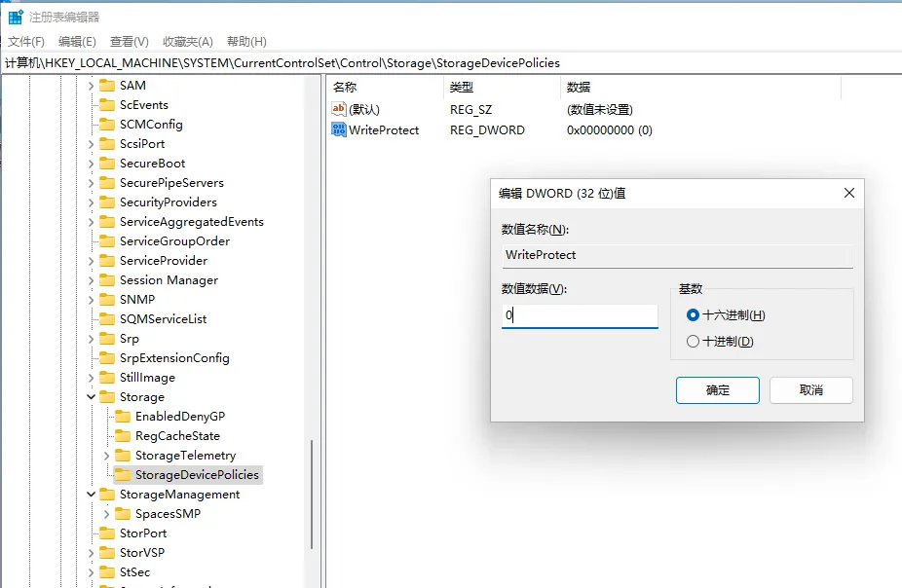Click the Storage key folder icon
Viewport: 902px width, 588px height.
tap(107, 396)
